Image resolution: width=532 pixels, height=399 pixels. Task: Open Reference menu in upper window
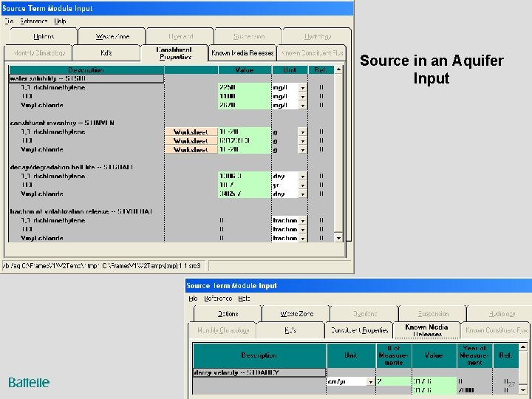pyautogui.click(x=33, y=21)
